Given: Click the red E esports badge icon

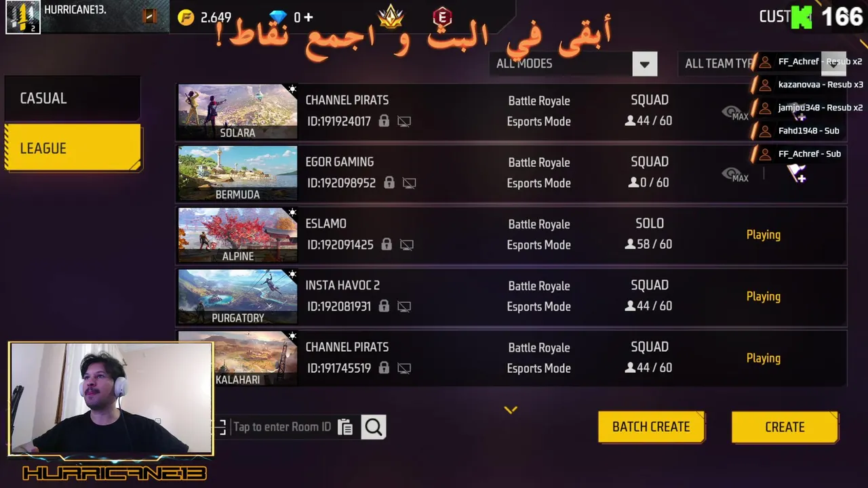Looking at the screenshot, I should [442, 17].
